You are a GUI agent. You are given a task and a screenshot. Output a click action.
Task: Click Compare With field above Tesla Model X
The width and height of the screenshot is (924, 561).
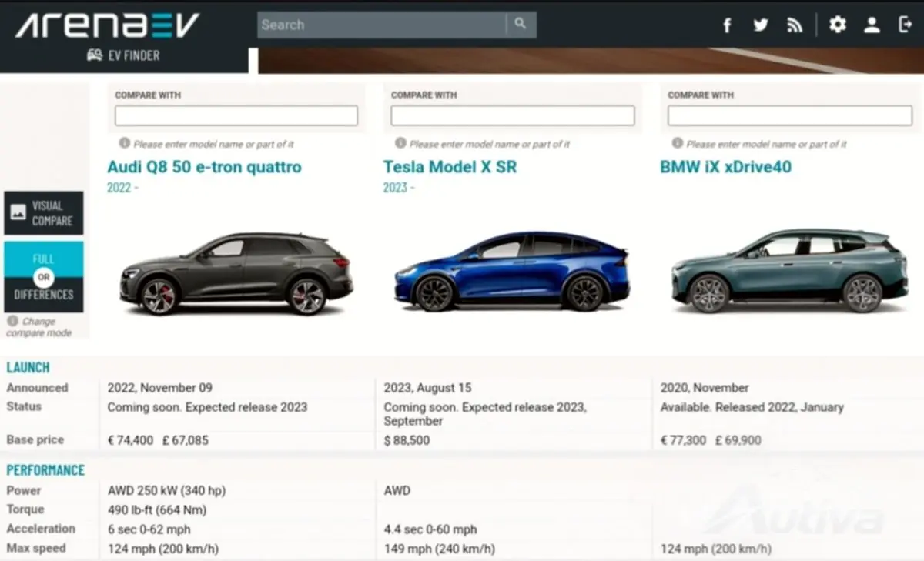click(x=513, y=116)
